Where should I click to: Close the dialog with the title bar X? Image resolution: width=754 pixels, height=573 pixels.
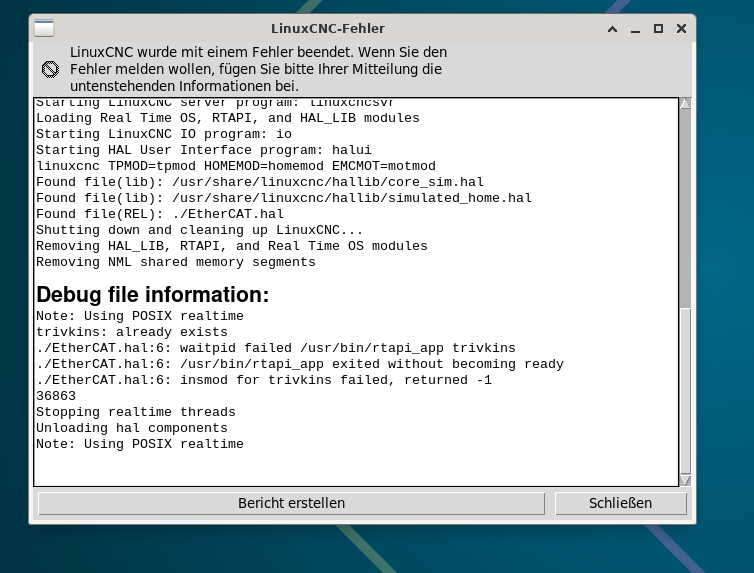(x=681, y=29)
